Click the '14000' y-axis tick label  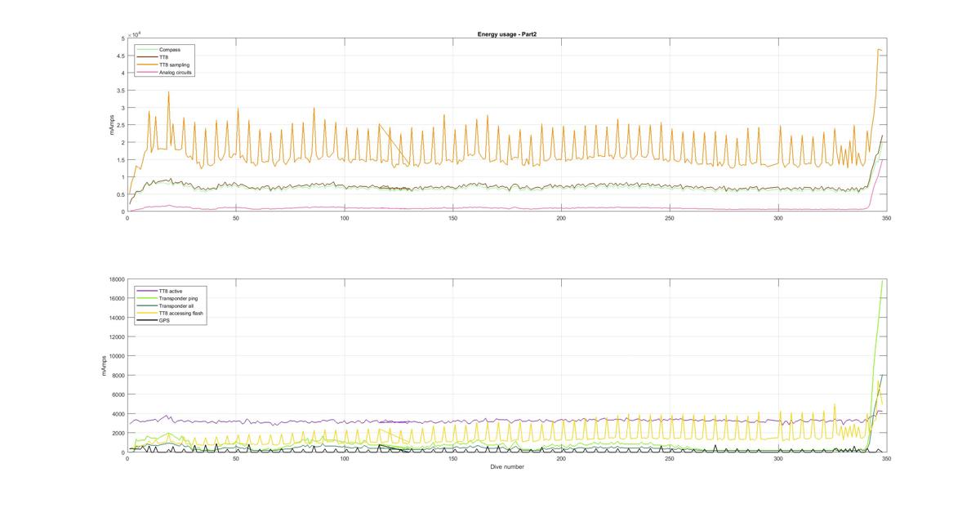point(116,318)
